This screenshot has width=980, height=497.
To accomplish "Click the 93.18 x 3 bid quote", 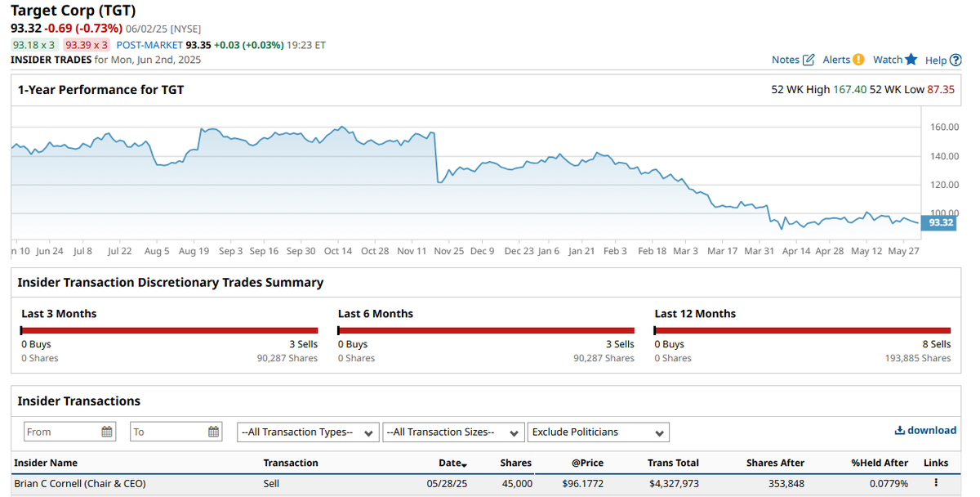I will 34,45.
